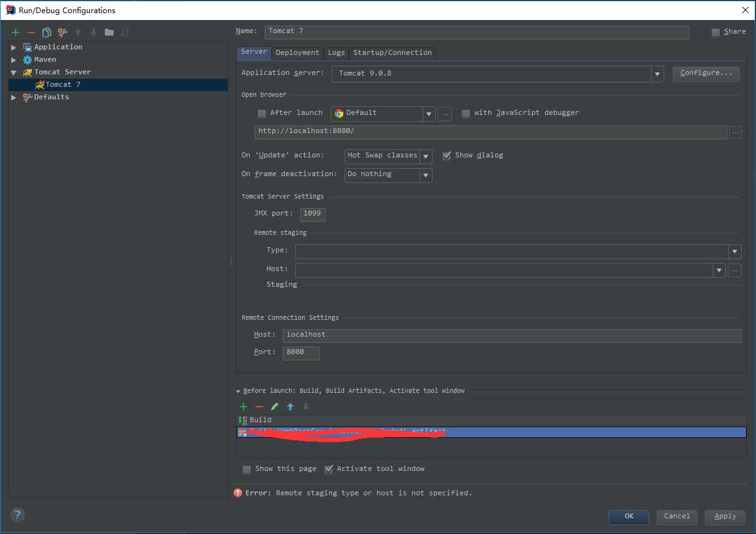Switch to the Server tab

[254, 52]
